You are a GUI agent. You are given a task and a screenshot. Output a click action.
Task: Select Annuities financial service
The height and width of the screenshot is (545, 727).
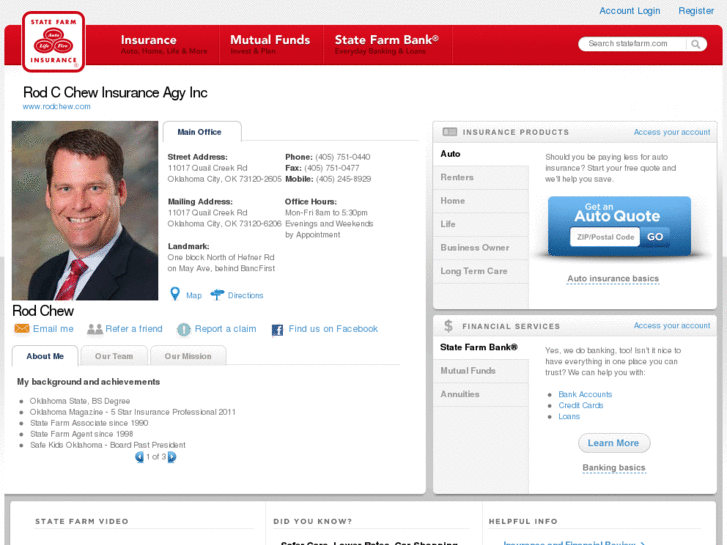481,394
